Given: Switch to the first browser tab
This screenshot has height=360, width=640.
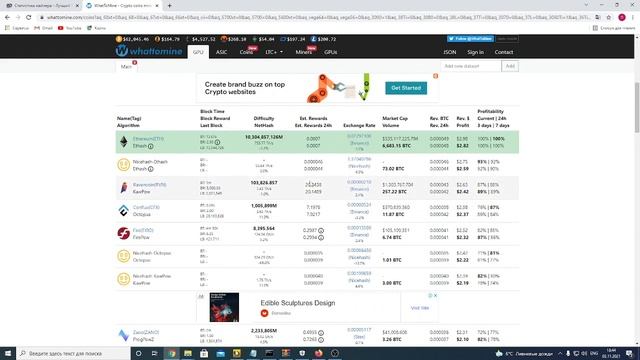Looking at the screenshot, I should tap(41, 6).
